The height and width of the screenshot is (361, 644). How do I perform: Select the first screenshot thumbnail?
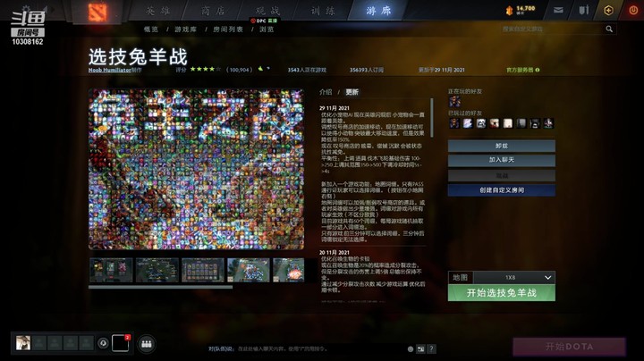click(x=111, y=270)
